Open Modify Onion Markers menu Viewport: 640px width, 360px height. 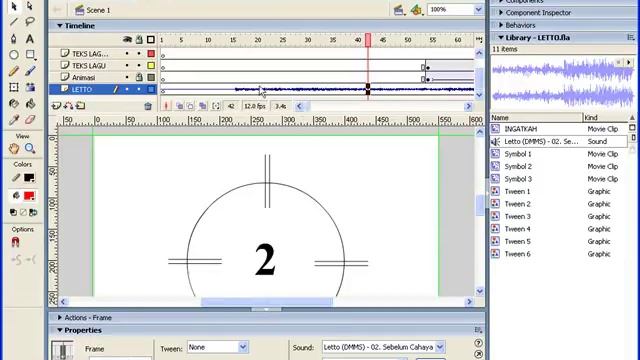point(216,106)
